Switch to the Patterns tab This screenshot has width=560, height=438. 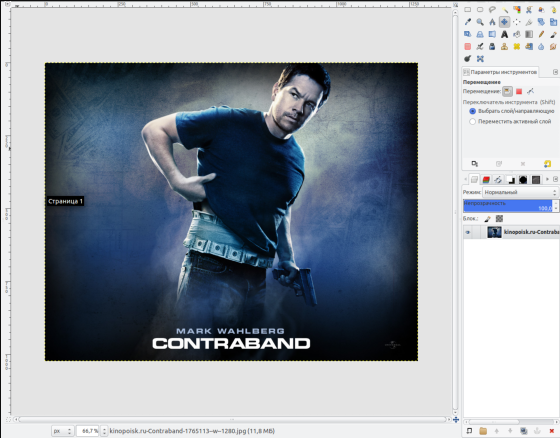[x=536, y=179]
